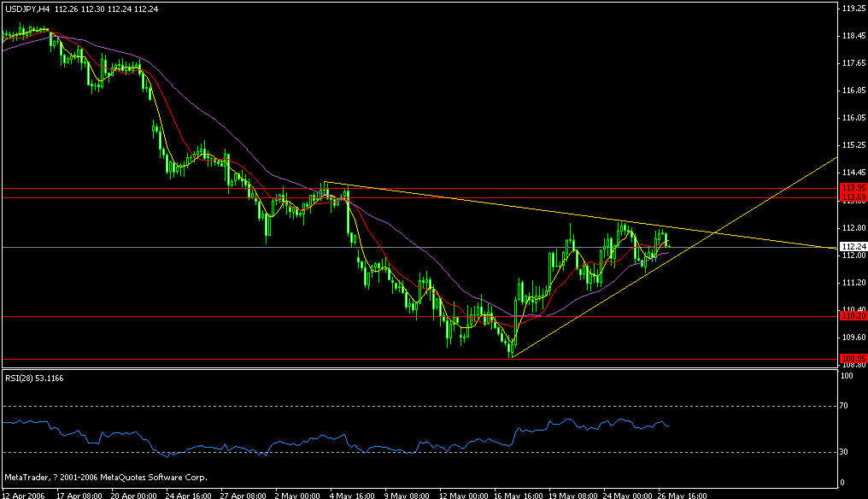Click the red support line at 110.20
This screenshot has width=868, height=499.
coord(427,316)
